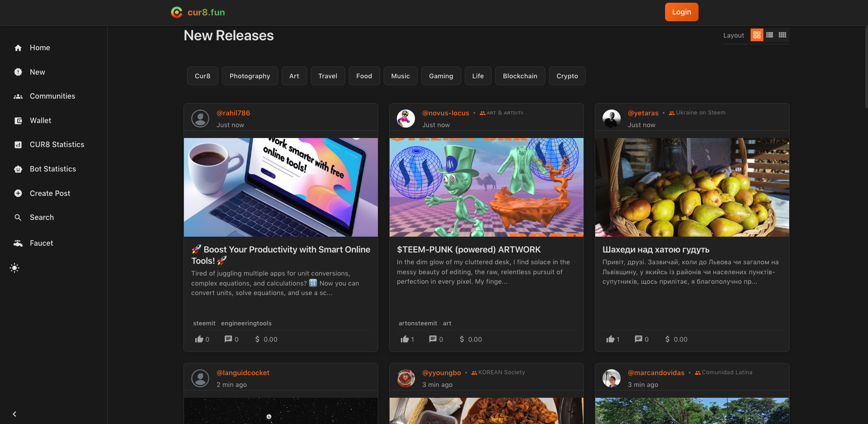The height and width of the screenshot is (424, 868).
Task: Open the "Шахеди над хатою гудуть" post title
Action: (x=656, y=250)
